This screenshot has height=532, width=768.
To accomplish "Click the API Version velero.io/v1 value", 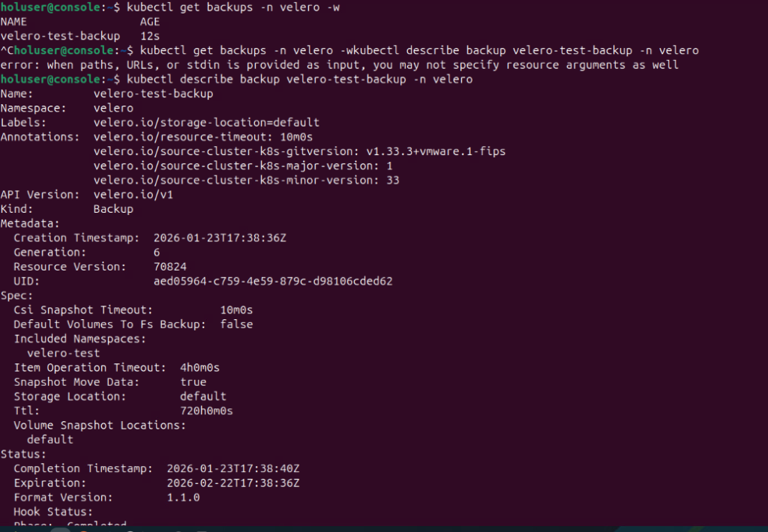I will (x=133, y=195).
